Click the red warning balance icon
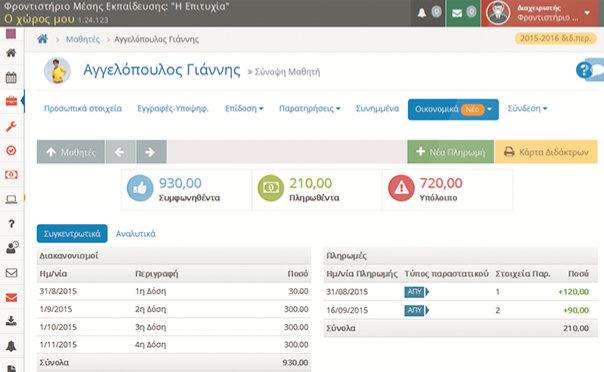This screenshot has height=372, width=604. [x=401, y=188]
